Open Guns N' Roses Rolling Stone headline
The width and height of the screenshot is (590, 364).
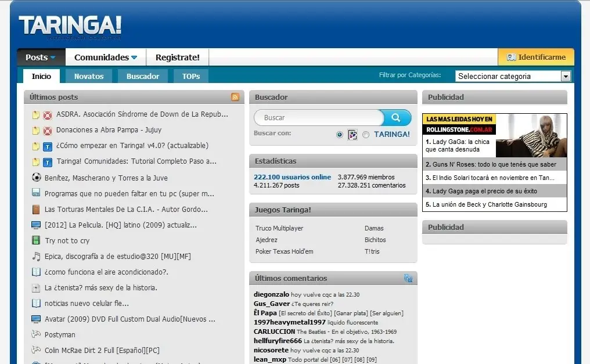(494, 164)
